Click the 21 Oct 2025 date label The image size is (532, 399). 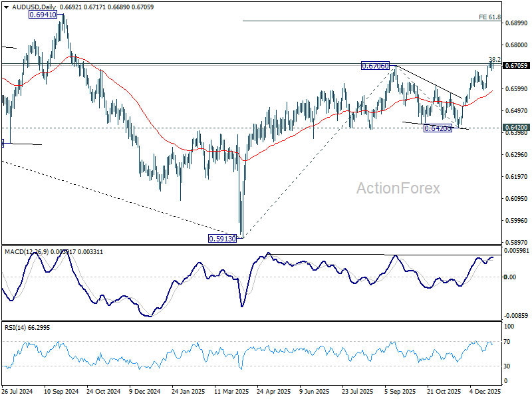[x=444, y=392]
